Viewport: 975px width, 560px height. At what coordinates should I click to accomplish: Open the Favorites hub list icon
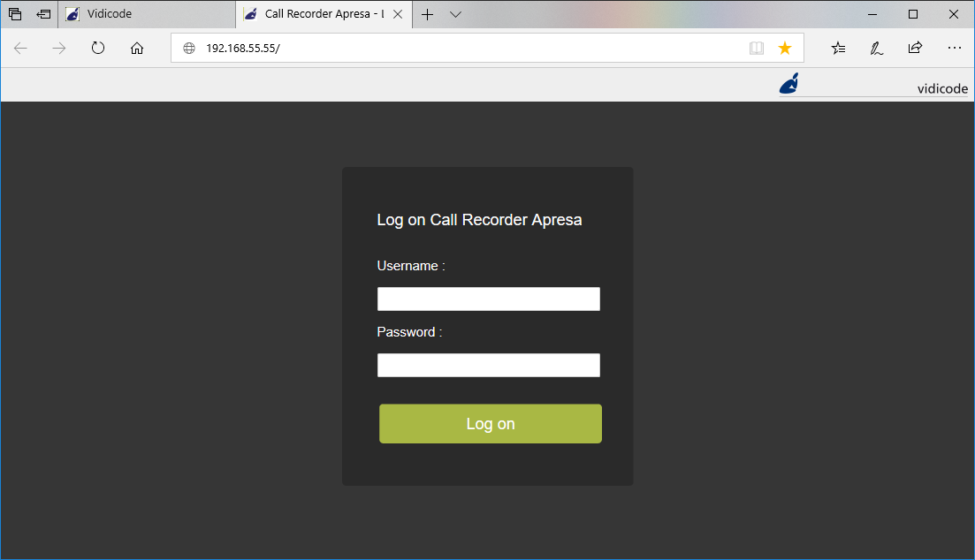point(838,48)
